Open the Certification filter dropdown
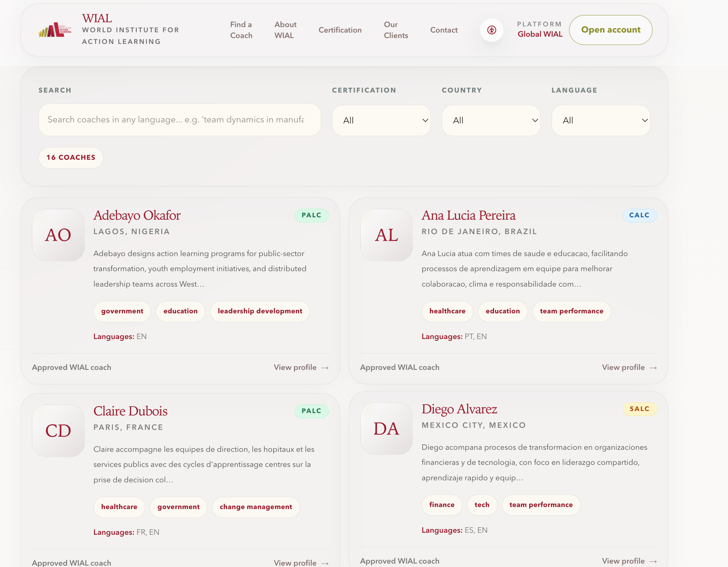This screenshot has height=567, width=728. (381, 120)
